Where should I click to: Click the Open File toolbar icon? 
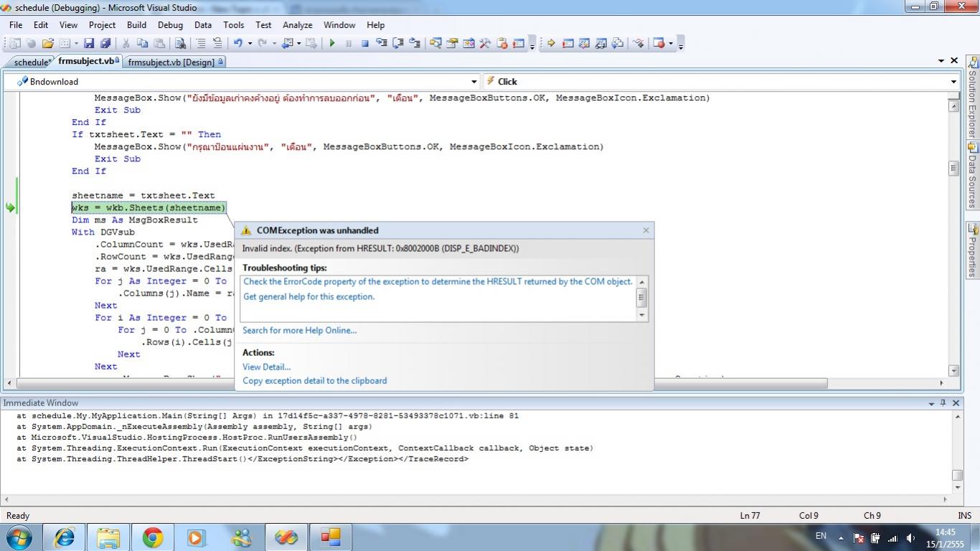click(47, 43)
